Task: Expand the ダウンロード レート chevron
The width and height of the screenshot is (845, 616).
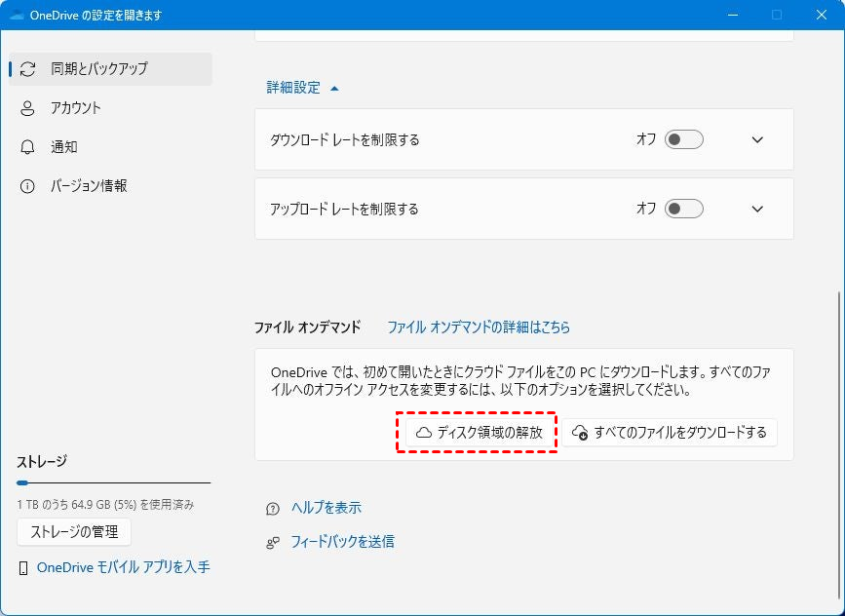Action: pyautogui.click(x=757, y=140)
